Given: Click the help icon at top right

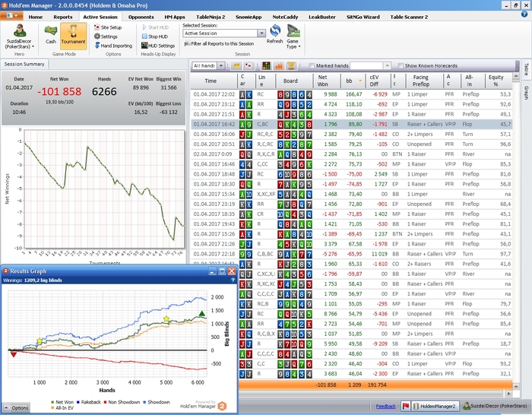Looking at the screenshot, I should tap(524, 14).
